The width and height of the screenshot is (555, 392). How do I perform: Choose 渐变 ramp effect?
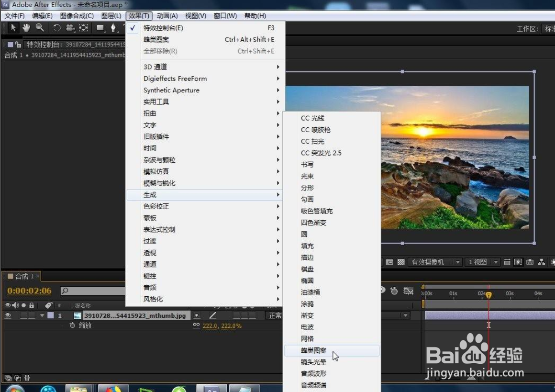[332, 315]
